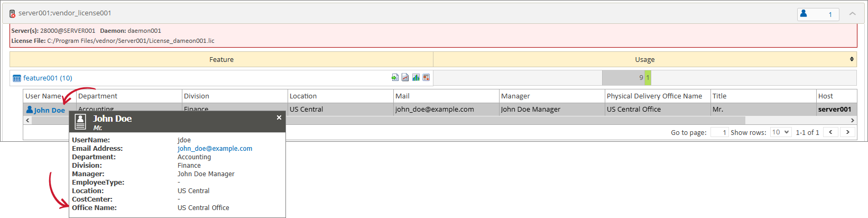Click the Department column header
Screen dimensions: 868x218
(129, 96)
